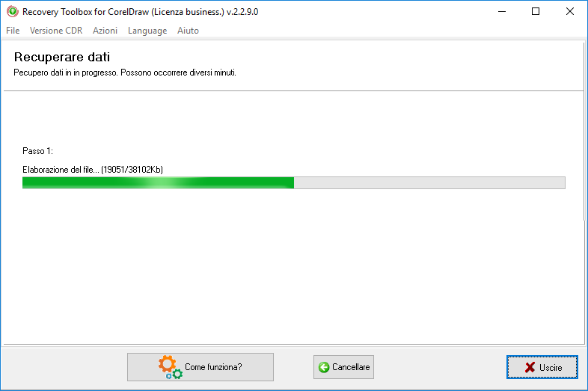Viewport: 588px width, 391px height.
Task: Click the green file processing progress bar
Action: 293,182
